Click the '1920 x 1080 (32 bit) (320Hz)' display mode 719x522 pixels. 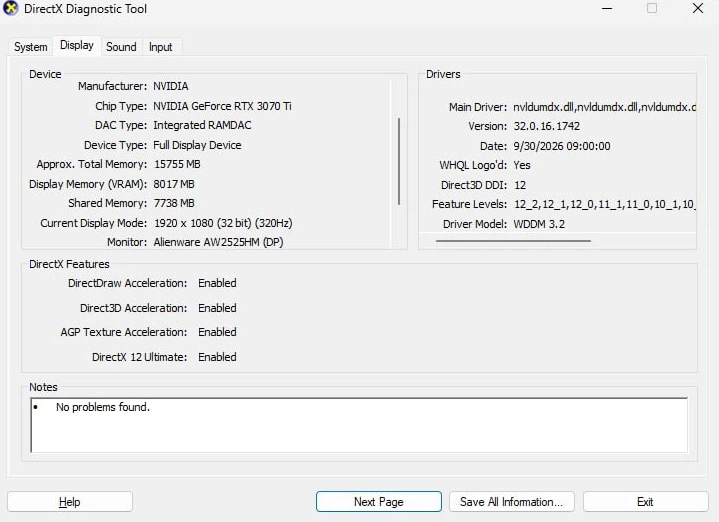(223, 223)
